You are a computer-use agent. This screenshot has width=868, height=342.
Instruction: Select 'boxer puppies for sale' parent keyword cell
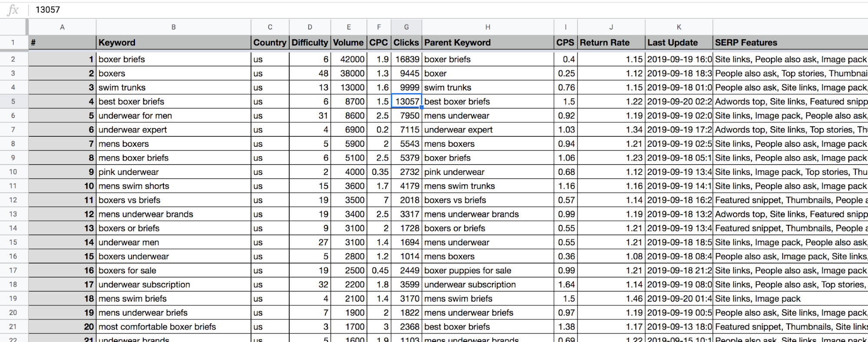tap(488, 271)
